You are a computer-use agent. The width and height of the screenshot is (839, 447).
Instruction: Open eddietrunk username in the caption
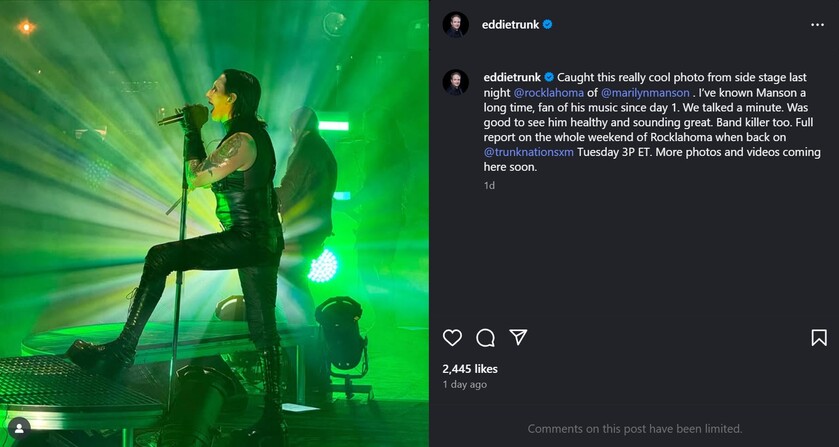point(512,78)
